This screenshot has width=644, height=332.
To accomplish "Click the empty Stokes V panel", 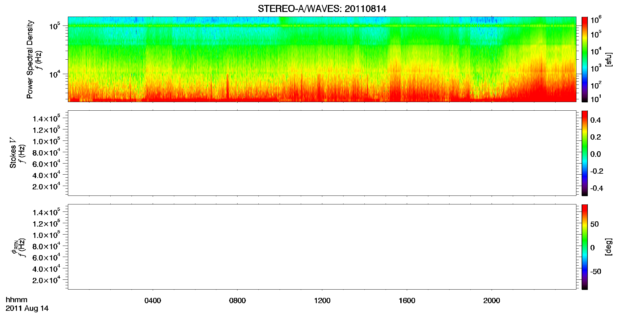I will point(322,153).
